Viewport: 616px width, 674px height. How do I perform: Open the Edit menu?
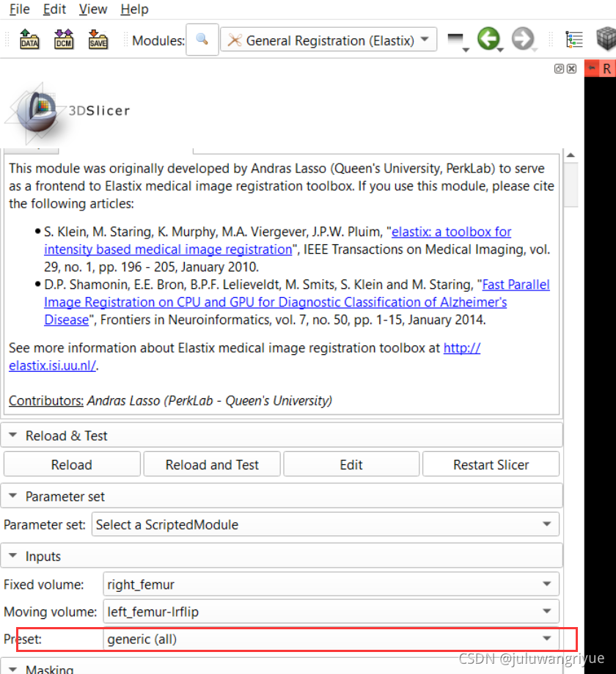point(54,9)
